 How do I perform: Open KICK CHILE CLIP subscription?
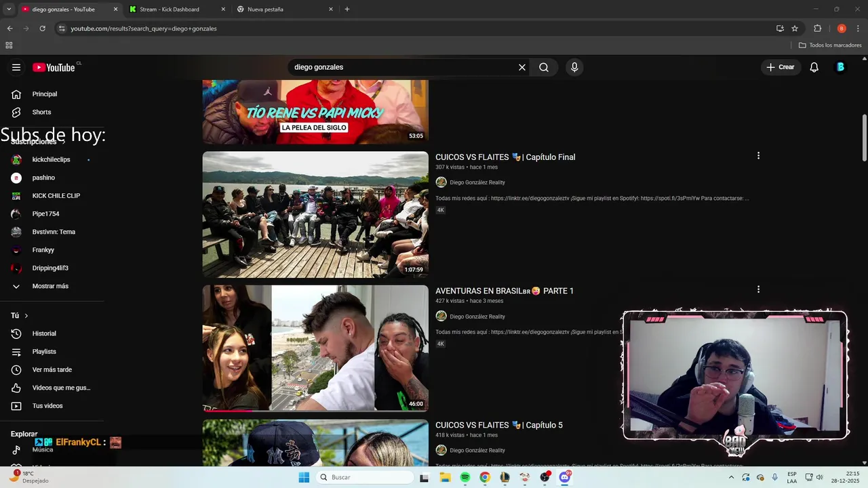click(x=56, y=196)
